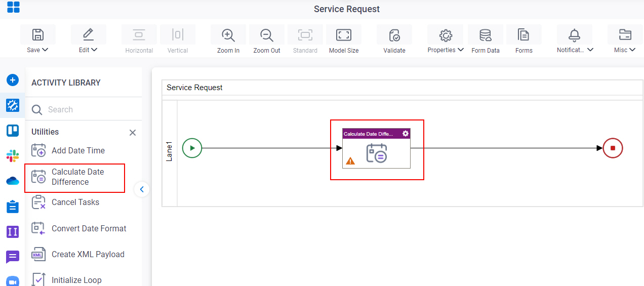Click the Save toolbar icon
The image size is (644, 286).
[38, 34]
